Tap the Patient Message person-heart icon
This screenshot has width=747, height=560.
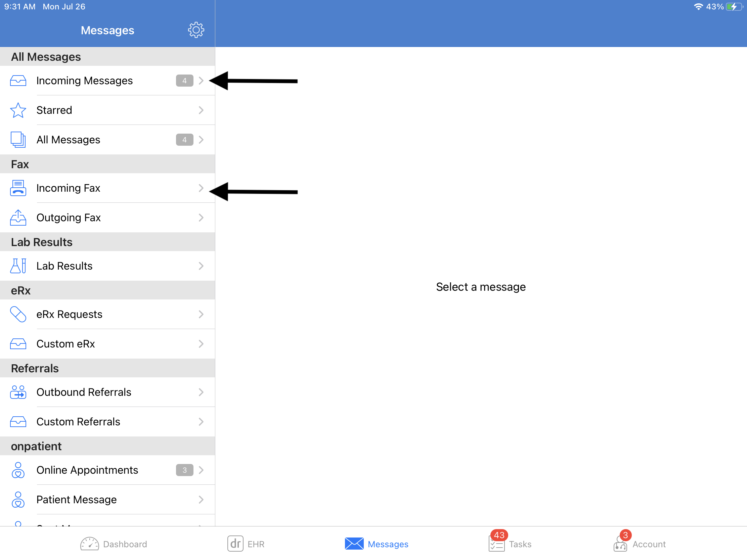coord(18,499)
